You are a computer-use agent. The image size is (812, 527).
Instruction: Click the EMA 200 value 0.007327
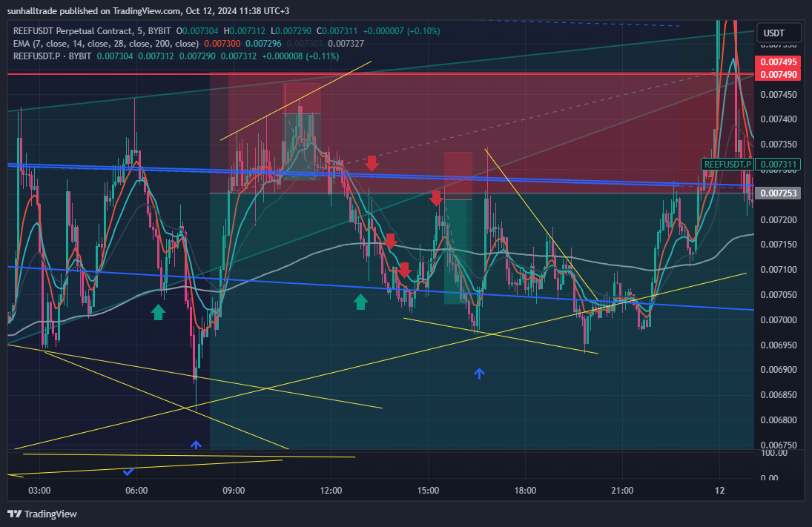(x=346, y=44)
